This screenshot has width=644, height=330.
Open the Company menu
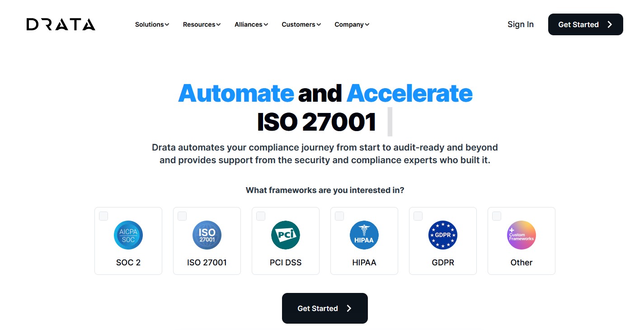pyautogui.click(x=352, y=24)
